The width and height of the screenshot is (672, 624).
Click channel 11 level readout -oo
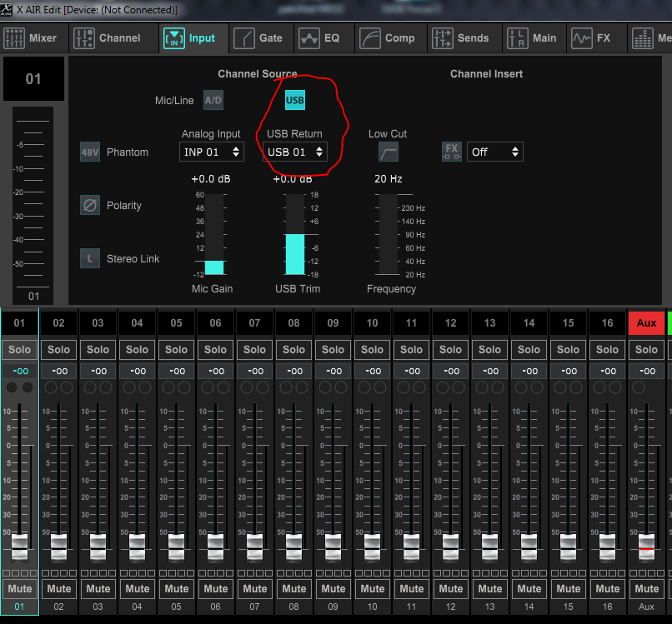(411, 371)
